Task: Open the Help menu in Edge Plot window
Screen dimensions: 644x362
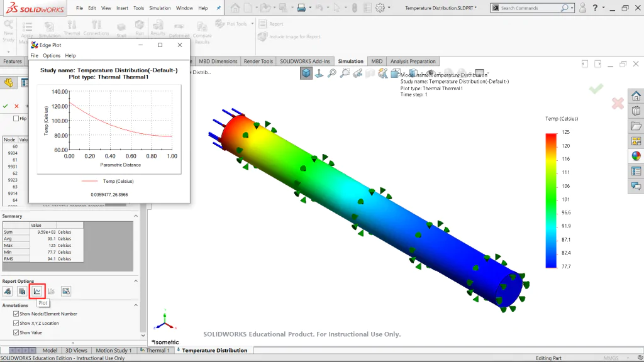Action: [x=70, y=55]
